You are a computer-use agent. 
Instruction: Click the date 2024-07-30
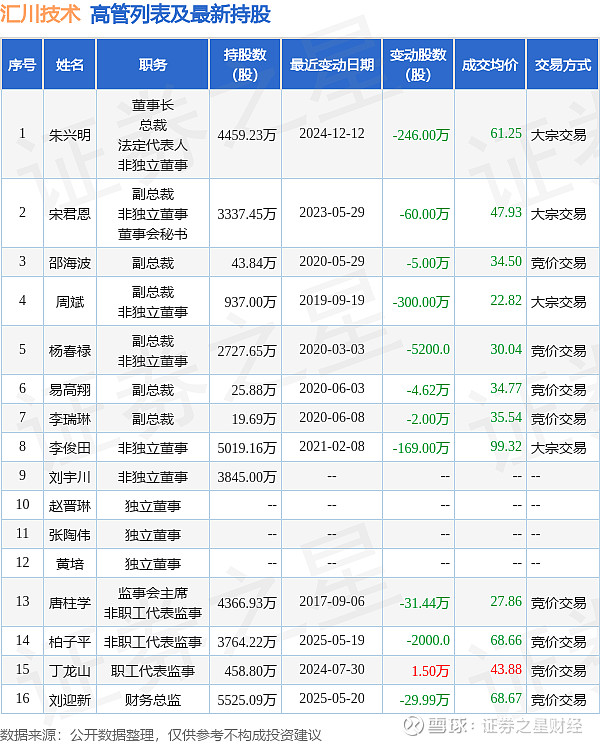coord(332,670)
